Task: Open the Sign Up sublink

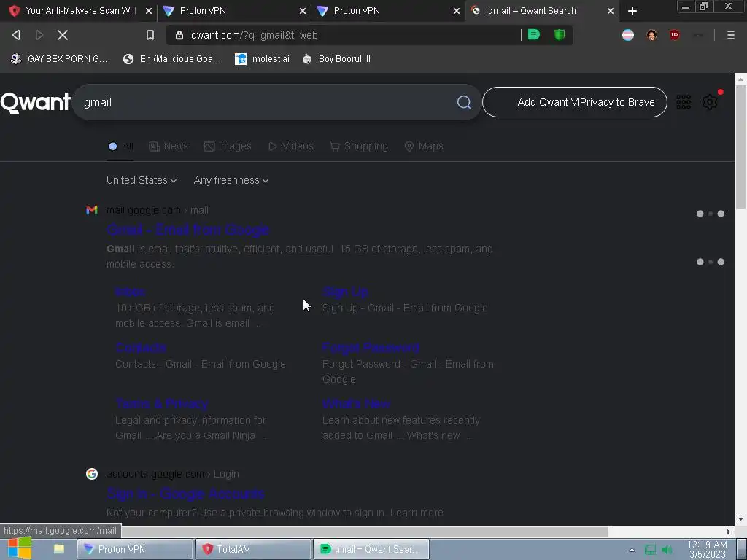Action: click(345, 292)
